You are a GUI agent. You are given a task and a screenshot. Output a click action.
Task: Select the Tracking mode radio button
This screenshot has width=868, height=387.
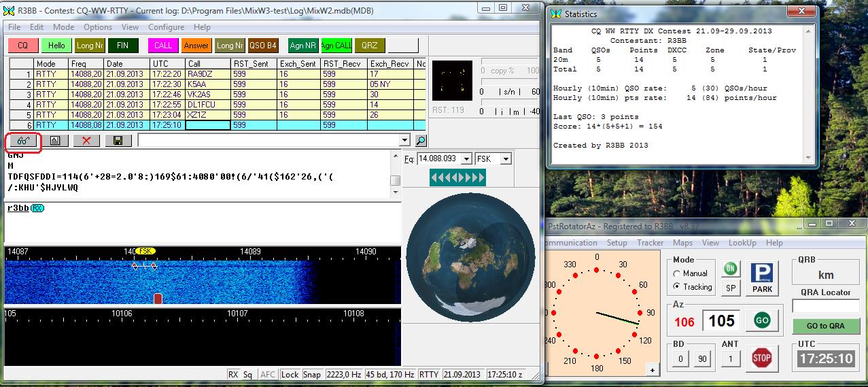tap(677, 287)
